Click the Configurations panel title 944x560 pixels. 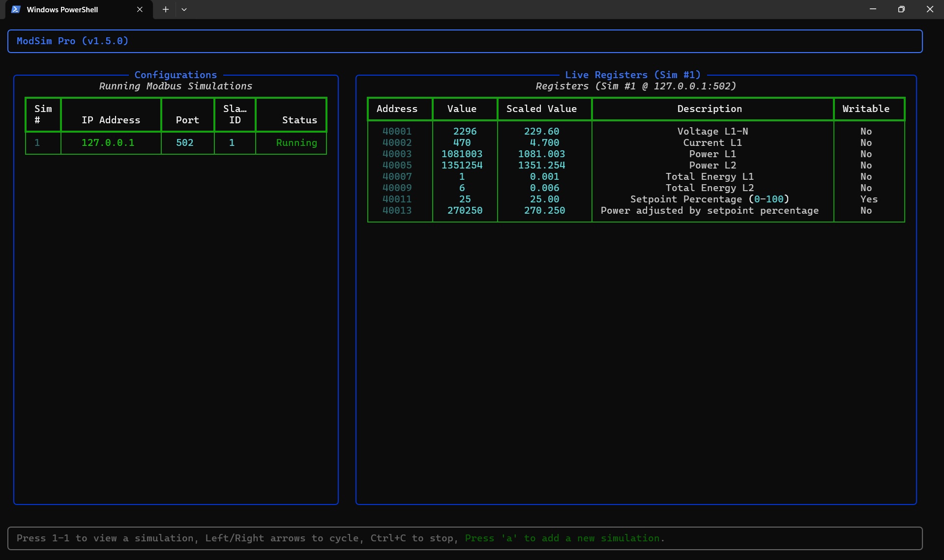pyautogui.click(x=176, y=75)
